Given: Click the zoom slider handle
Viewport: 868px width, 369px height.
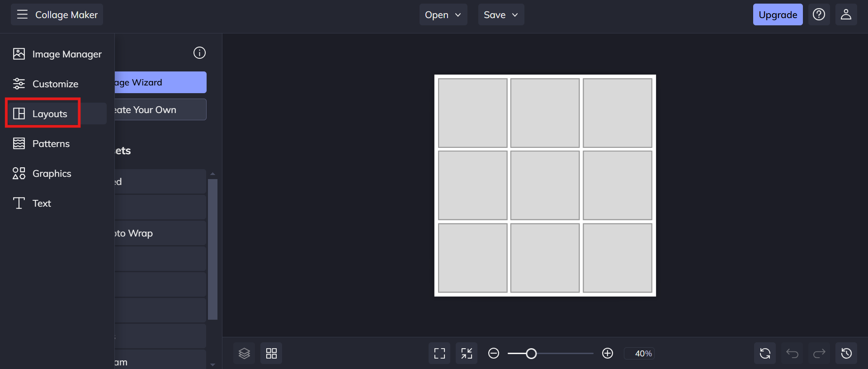Looking at the screenshot, I should coord(531,353).
